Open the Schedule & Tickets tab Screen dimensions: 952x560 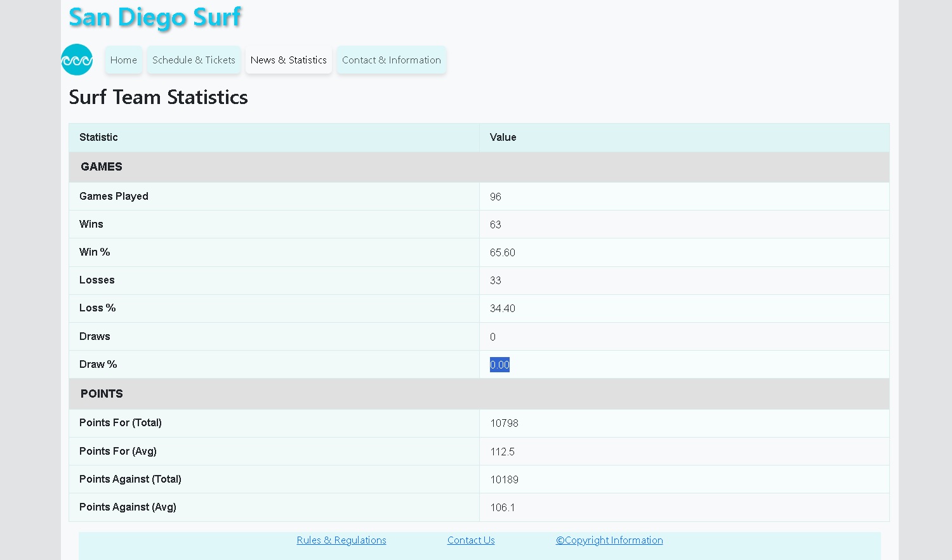pyautogui.click(x=194, y=60)
